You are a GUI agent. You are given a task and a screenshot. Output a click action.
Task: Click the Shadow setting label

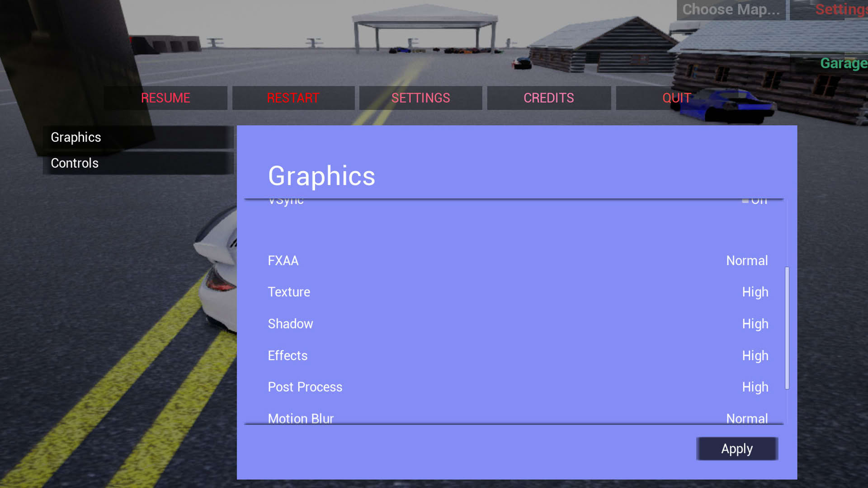[x=290, y=324]
